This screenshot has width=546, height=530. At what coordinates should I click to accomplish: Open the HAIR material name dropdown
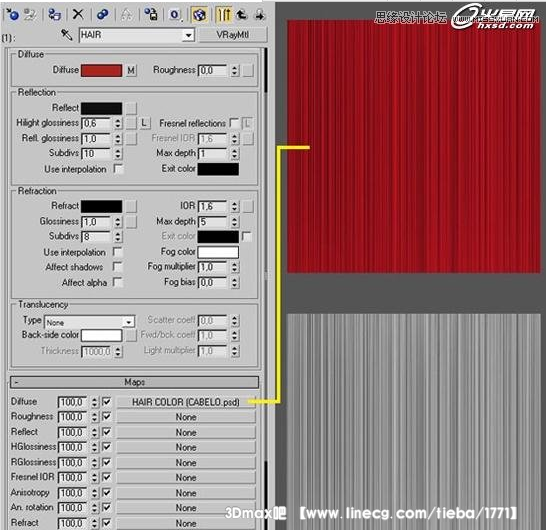click(x=188, y=35)
